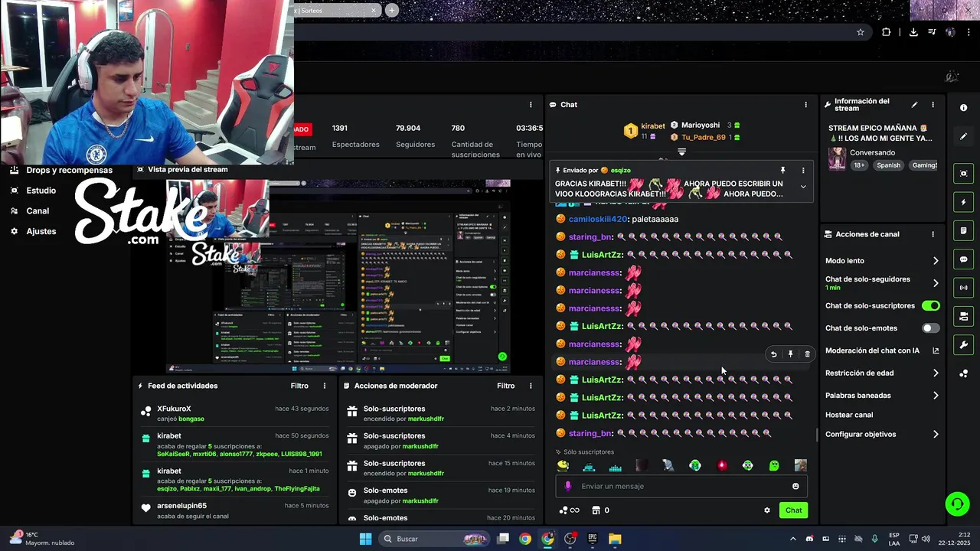Screen dimensions: 980x551
Task: Open broadcast signal icon in right sidebar
Action: pos(963,288)
